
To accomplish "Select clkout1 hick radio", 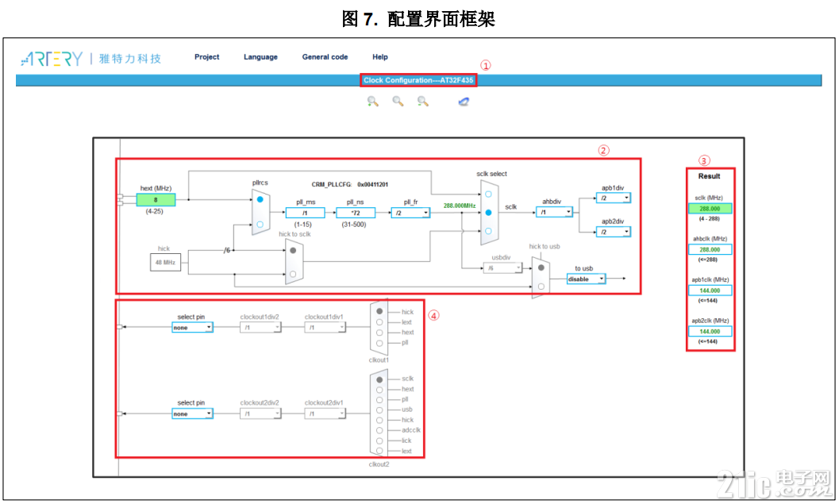I will click(x=379, y=311).
